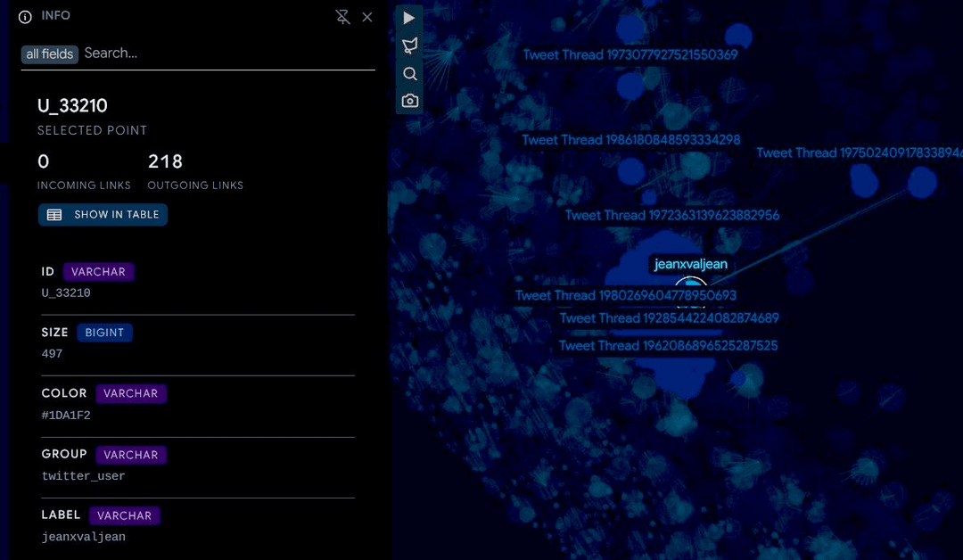
Task: Select the jeanxvaljean node label on graph
Action: pyautogui.click(x=690, y=264)
